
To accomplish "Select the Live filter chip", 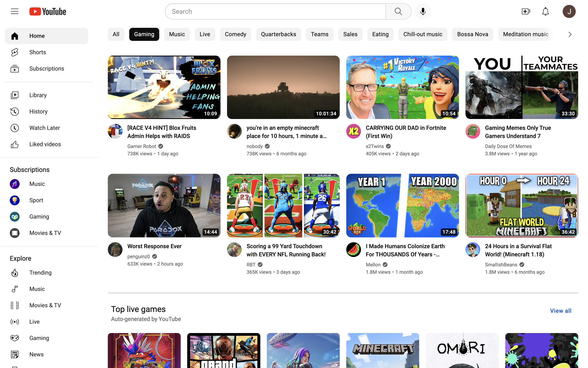I will coord(205,34).
